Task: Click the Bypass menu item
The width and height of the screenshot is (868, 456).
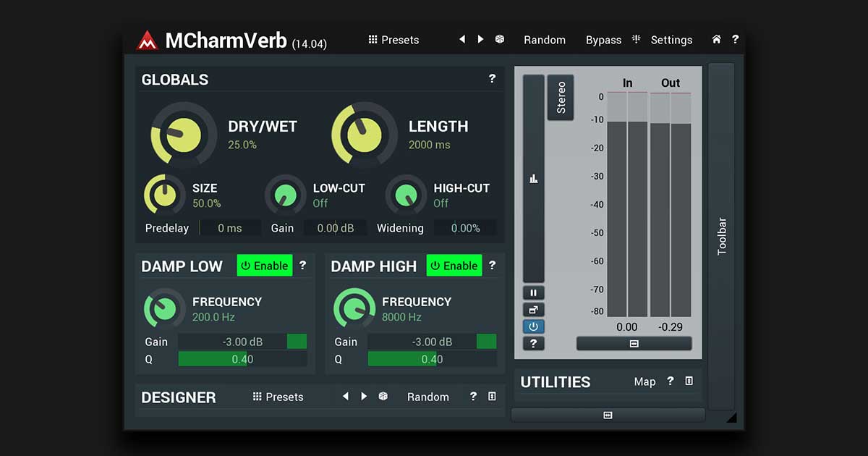Action: pos(603,40)
